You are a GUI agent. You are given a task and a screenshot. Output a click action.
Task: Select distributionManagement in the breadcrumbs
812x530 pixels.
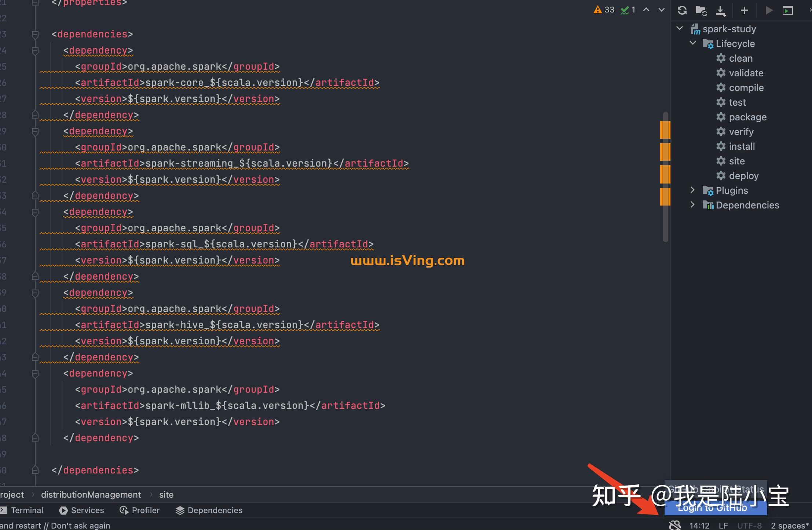pos(91,494)
